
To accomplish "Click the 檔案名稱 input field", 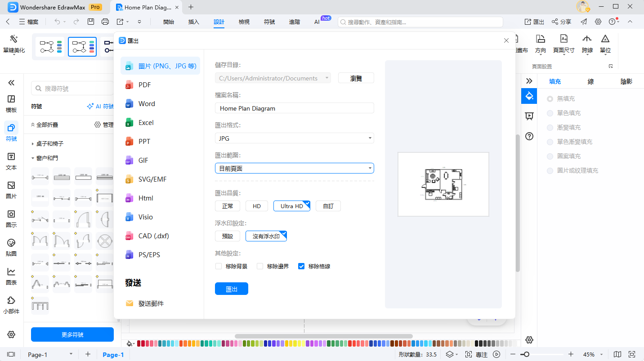I will pos(294,108).
